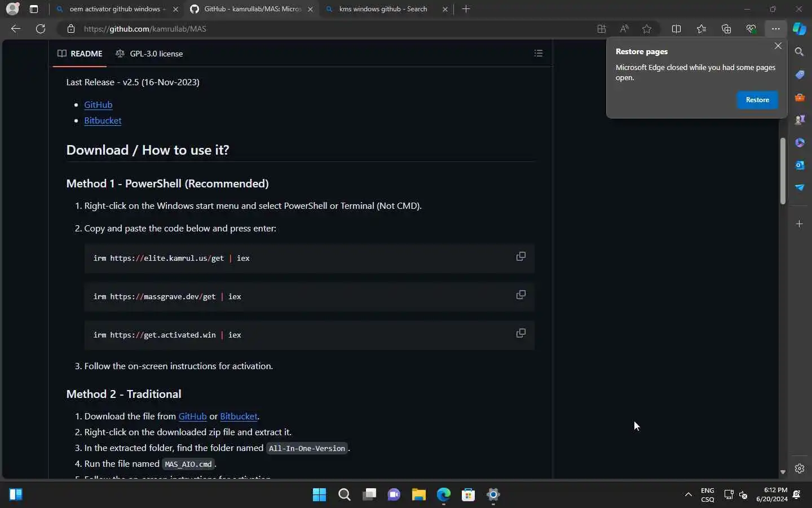
Task: Open Bitbucket link under Last Release
Action: click(x=103, y=120)
